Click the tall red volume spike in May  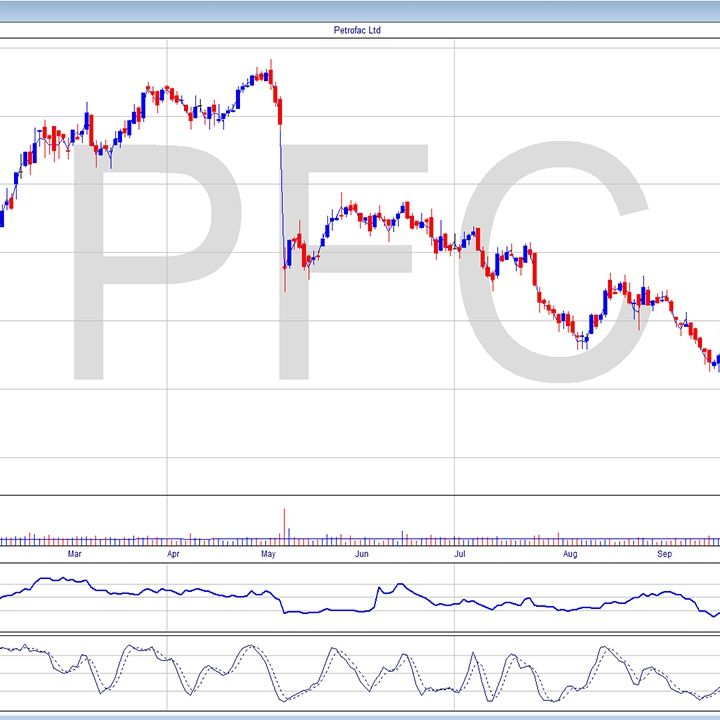285,524
